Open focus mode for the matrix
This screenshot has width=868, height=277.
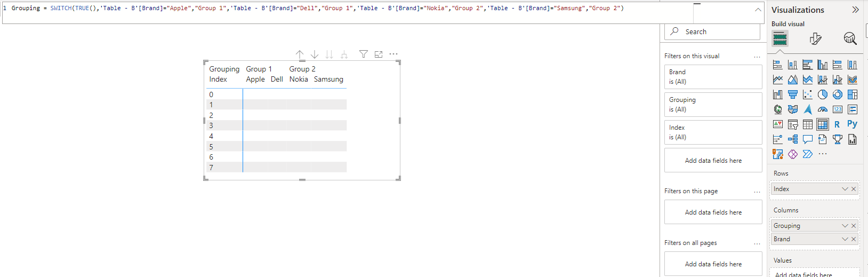tap(379, 54)
